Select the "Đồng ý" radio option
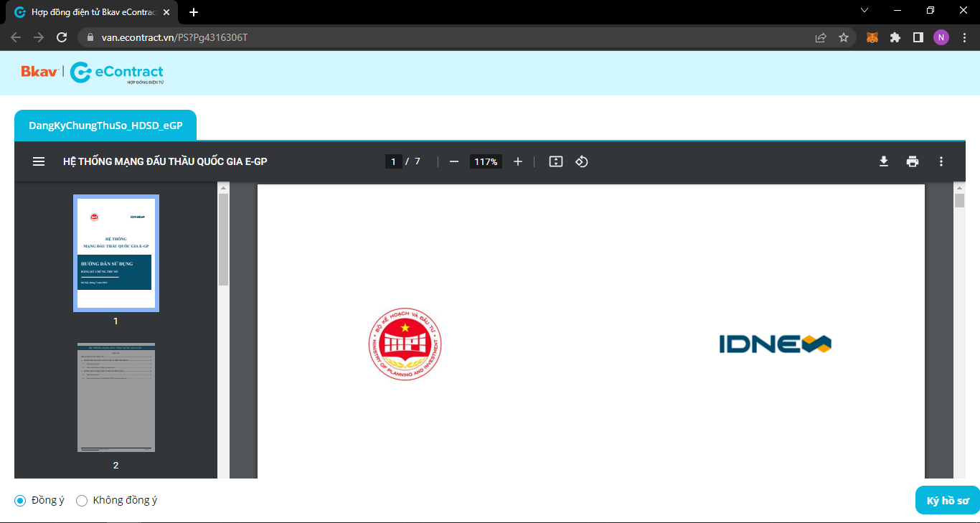 pos(20,501)
